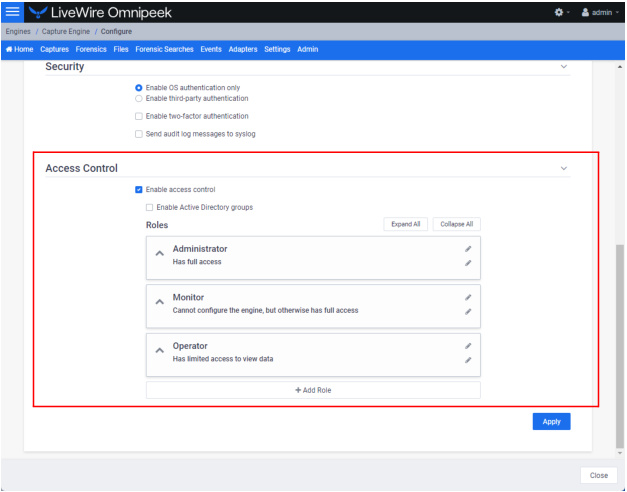Screen dimensions: 627x492
Task: Click the admin user icon
Action: [x=585, y=12]
